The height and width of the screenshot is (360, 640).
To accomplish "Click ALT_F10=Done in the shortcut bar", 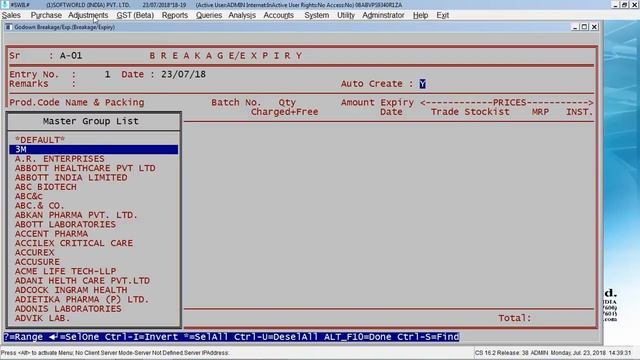I will pyautogui.click(x=357, y=337).
